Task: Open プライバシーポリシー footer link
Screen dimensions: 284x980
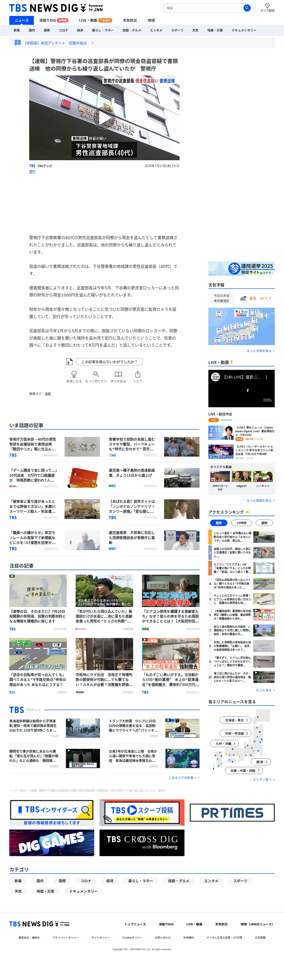Action: [x=65, y=937]
